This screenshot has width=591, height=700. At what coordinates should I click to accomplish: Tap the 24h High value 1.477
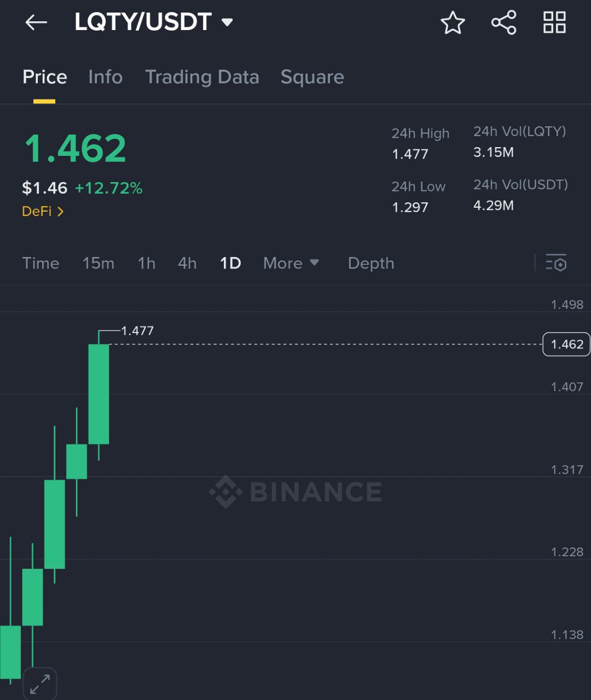[x=410, y=154]
